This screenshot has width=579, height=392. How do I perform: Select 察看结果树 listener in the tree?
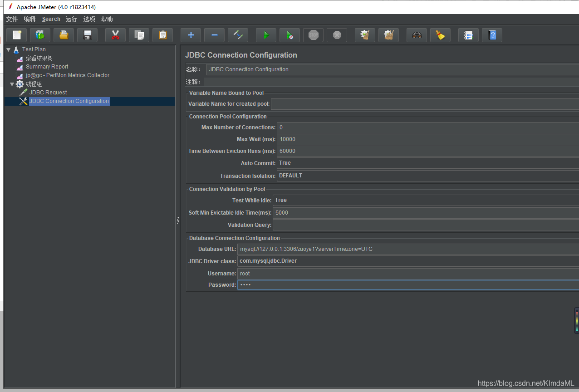pos(39,58)
